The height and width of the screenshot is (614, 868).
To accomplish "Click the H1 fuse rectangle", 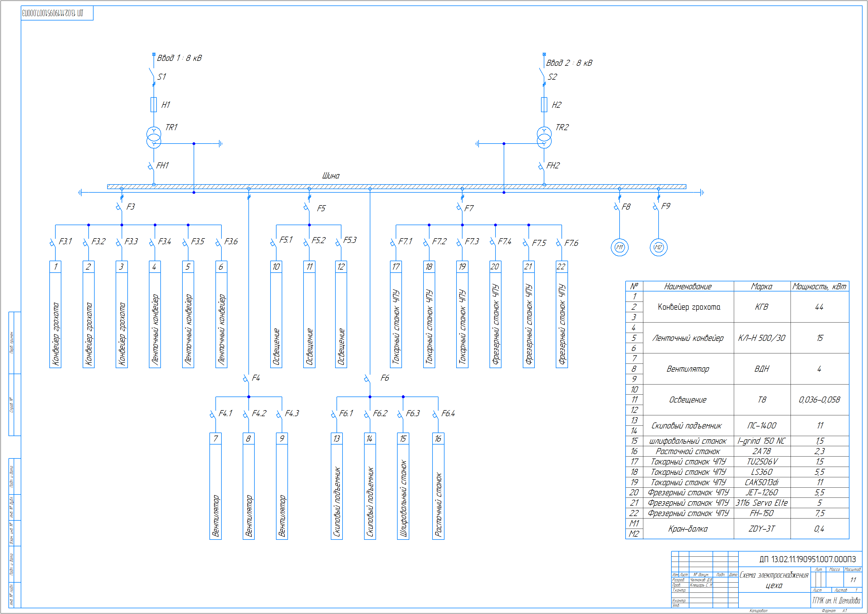I will point(154,105).
